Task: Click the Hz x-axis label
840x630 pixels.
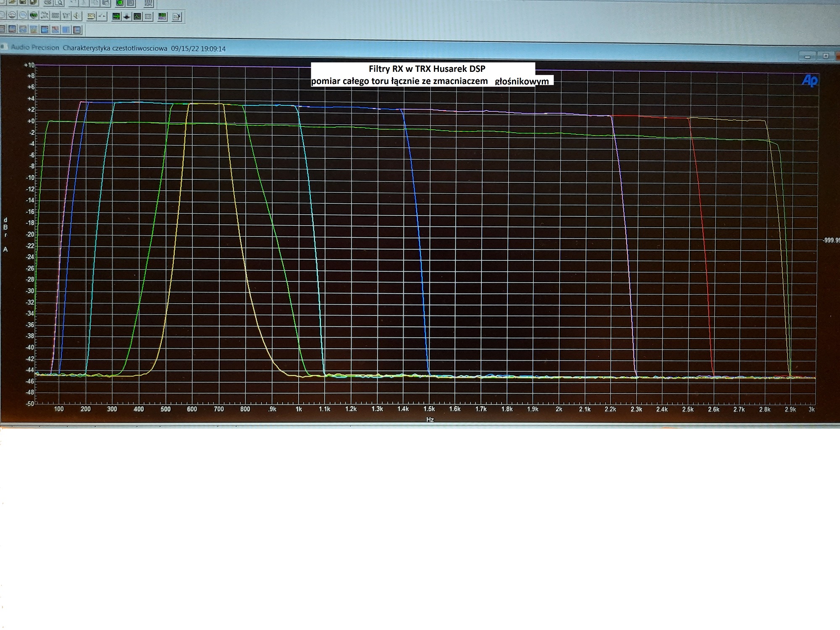Action: pos(430,419)
